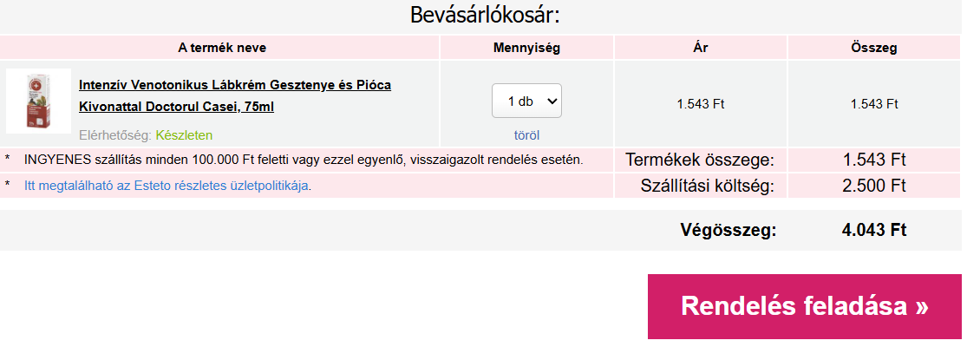Click the unit price in the Ár column
This screenshot has height=360, width=980.
click(x=700, y=104)
